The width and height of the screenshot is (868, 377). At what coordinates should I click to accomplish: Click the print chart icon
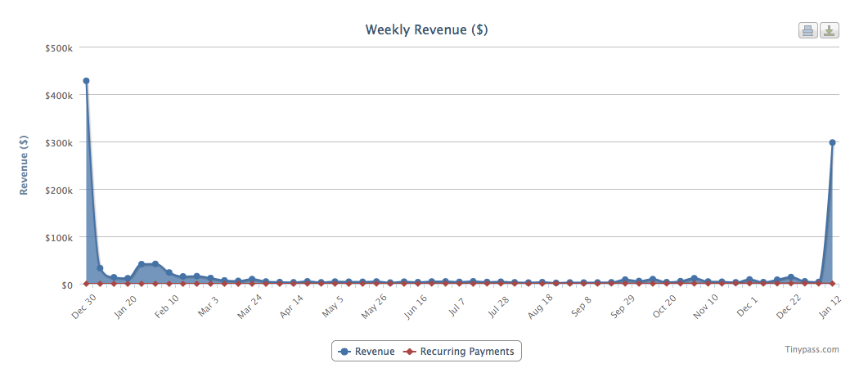click(807, 31)
